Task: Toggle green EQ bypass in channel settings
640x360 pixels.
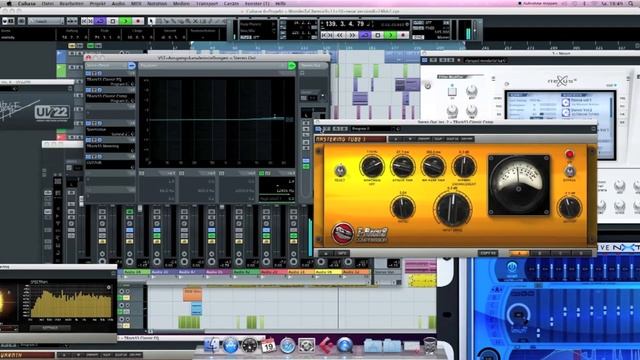Action: point(292,66)
